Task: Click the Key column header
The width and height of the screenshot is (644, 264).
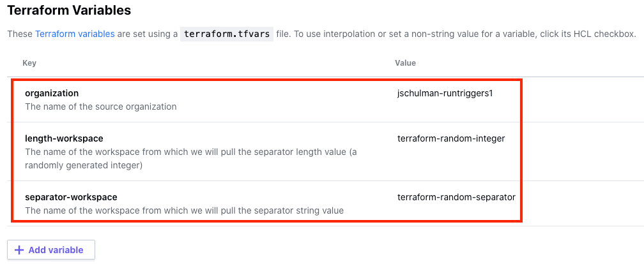Action: pyautogui.click(x=29, y=63)
